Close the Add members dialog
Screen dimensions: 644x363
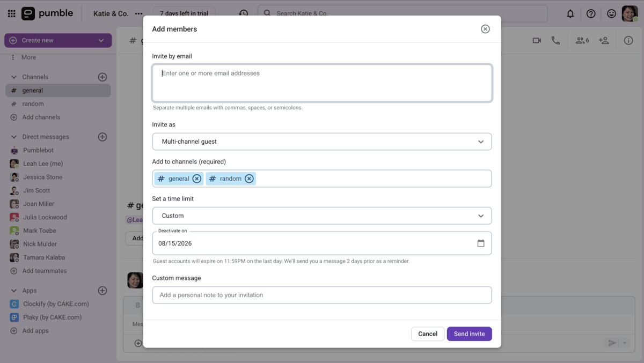click(x=485, y=29)
